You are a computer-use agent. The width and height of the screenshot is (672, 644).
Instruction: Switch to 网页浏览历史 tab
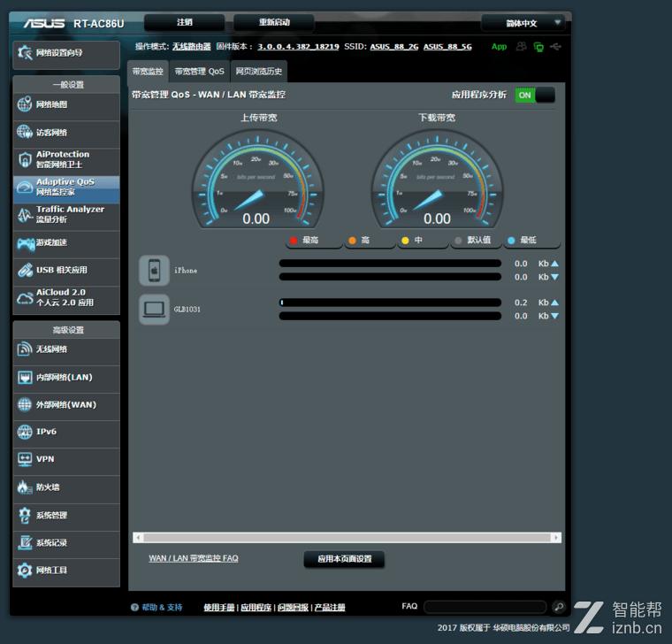pyautogui.click(x=259, y=71)
